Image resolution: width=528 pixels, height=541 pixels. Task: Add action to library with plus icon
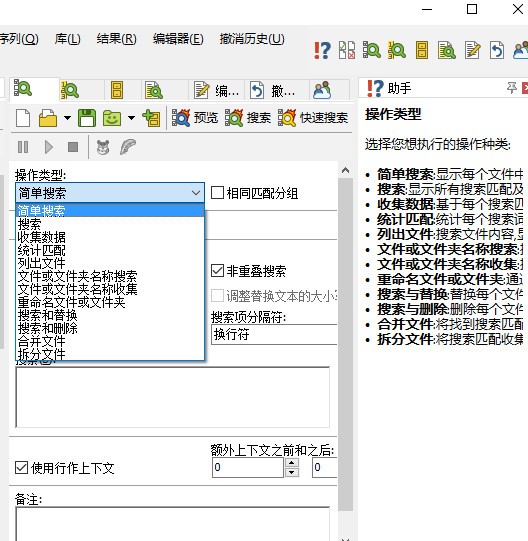(x=151, y=118)
